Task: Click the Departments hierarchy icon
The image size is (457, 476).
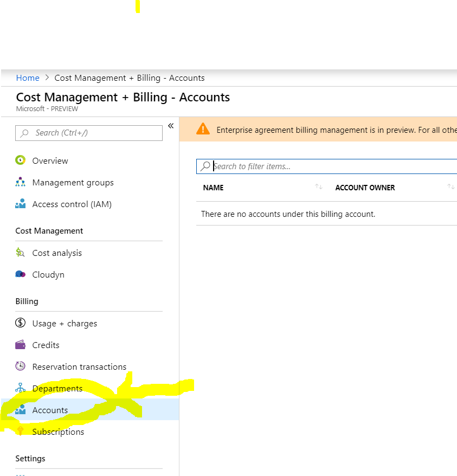Action: (21, 388)
